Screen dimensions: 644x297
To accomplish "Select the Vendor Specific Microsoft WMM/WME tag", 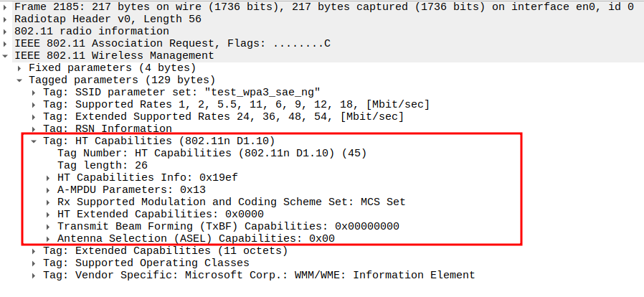I will point(258,275).
